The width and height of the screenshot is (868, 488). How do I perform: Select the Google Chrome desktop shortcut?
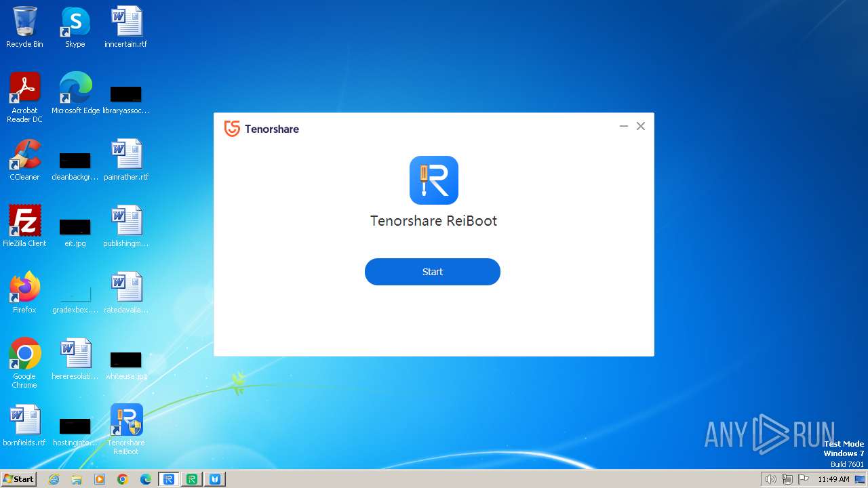[x=24, y=363]
